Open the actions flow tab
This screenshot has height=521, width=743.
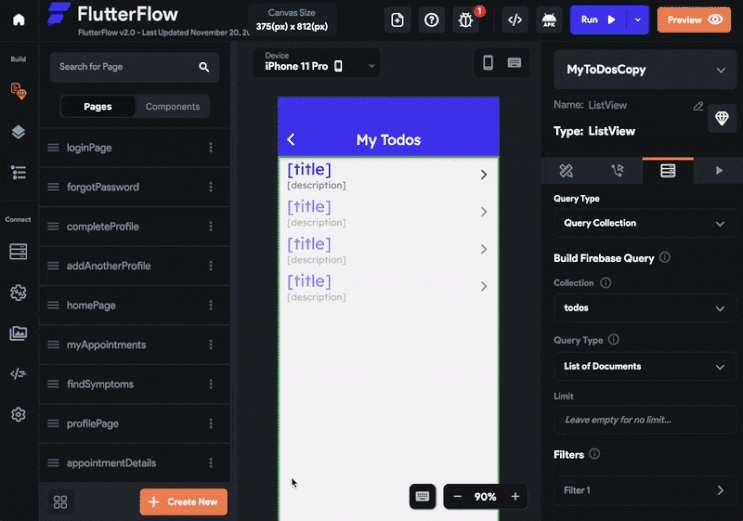[617, 171]
